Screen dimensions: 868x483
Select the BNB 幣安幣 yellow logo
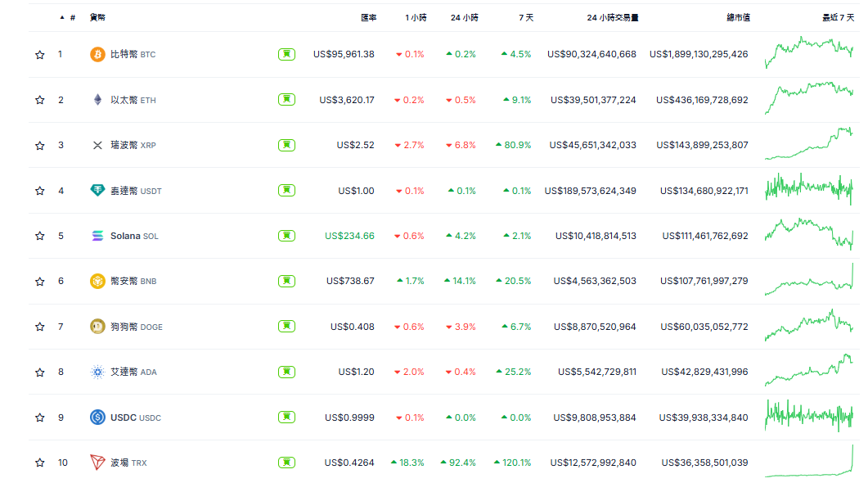pos(97,281)
